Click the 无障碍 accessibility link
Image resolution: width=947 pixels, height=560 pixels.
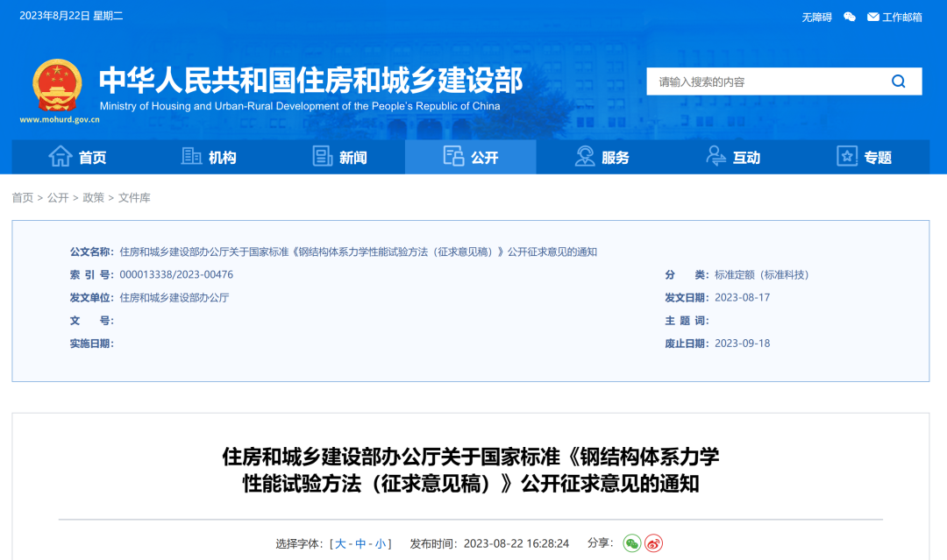816,18
